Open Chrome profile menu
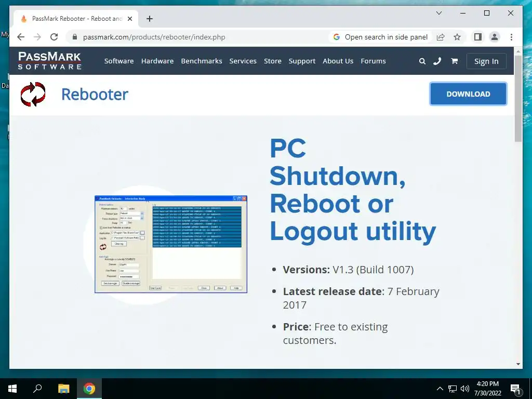Viewport: 532px width, 399px height. coord(495,37)
